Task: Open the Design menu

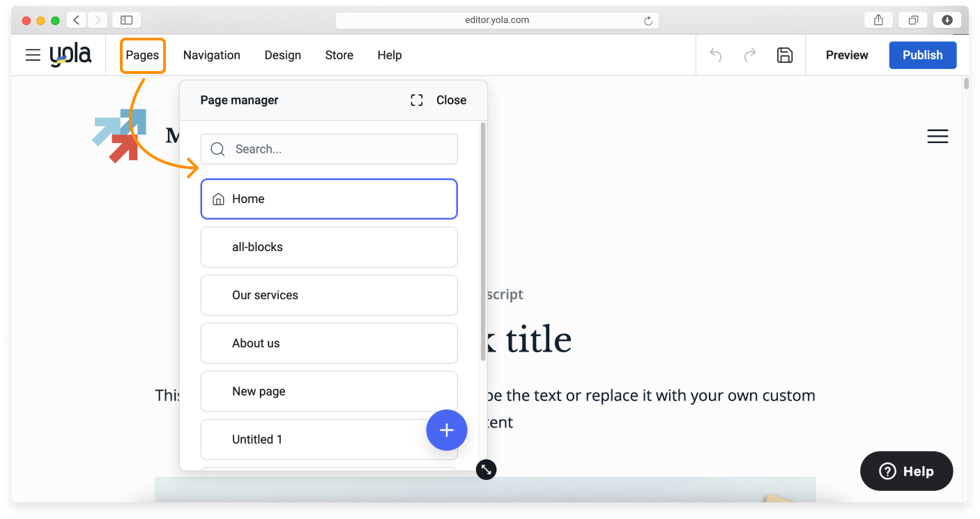Action: point(282,55)
